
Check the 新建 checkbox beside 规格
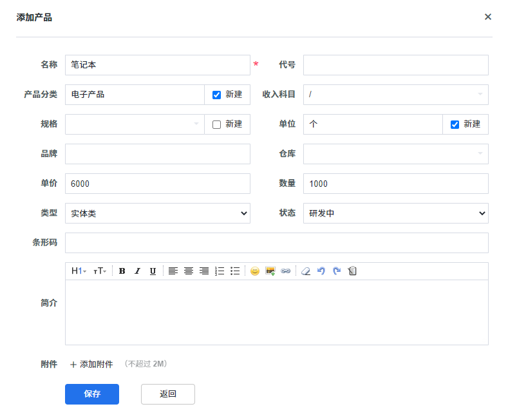pos(216,124)
